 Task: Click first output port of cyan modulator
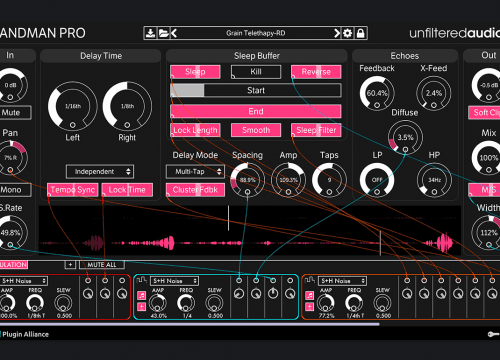pyautogui.click(x=239, y=280)
